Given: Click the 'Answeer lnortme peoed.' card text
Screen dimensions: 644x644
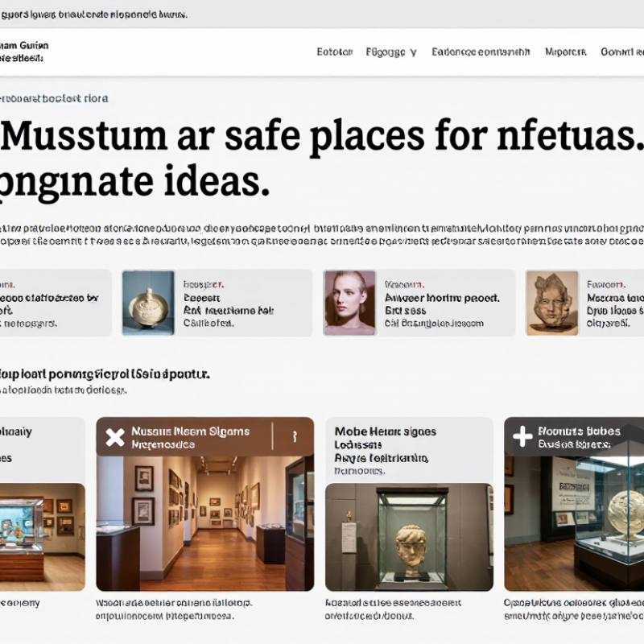Looking at the screenshot, I should (x=442, y=298).
